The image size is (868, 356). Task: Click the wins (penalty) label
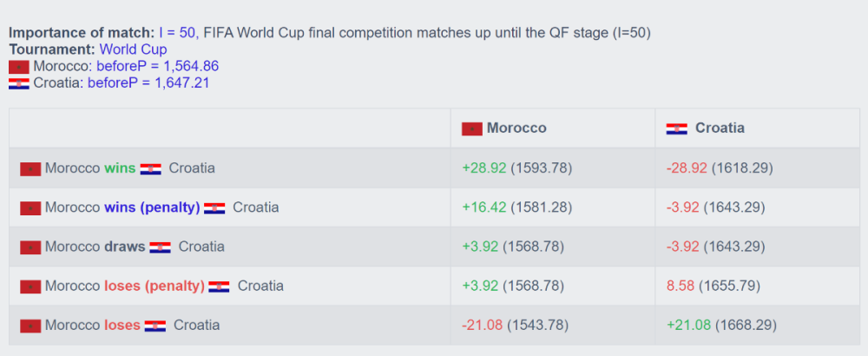click(152, 208)
